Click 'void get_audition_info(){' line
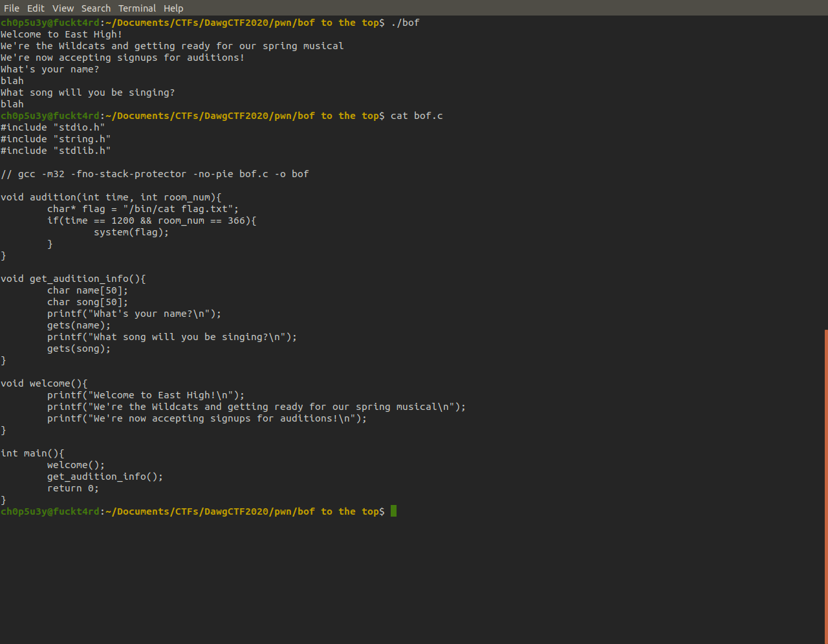This screenshot has height=644, width=828. (73, 279)
